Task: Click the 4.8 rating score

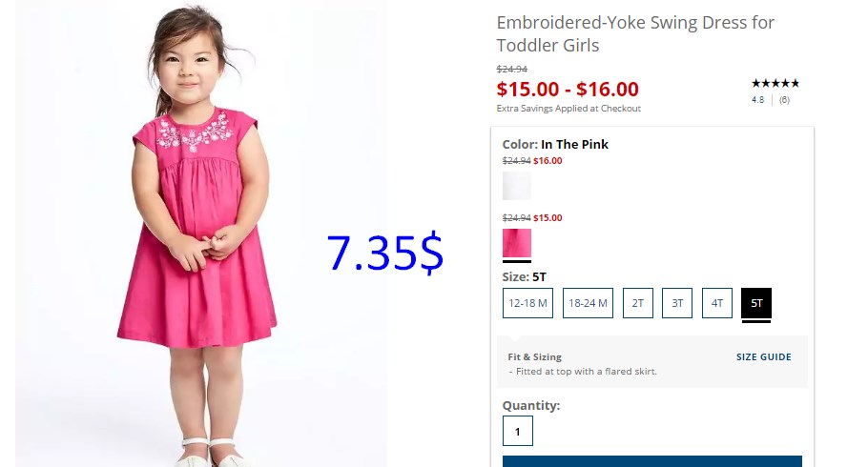Action: 758,100
